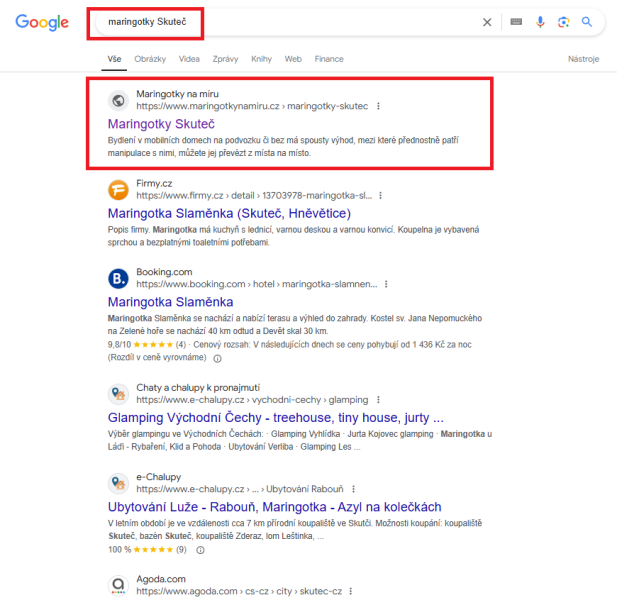The width and height of the screenshot is (617, 600).
Task: Start voice search with microphone icon
Action: 540,22
